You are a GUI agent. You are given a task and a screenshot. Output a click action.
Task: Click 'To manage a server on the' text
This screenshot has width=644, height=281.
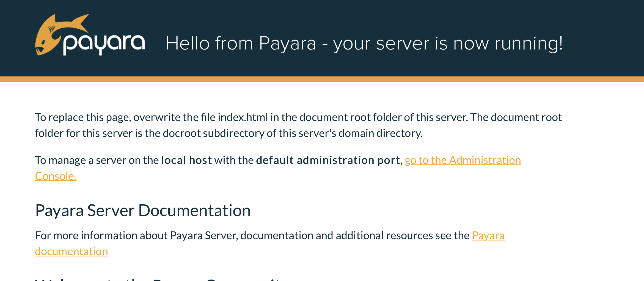(97, 160)
